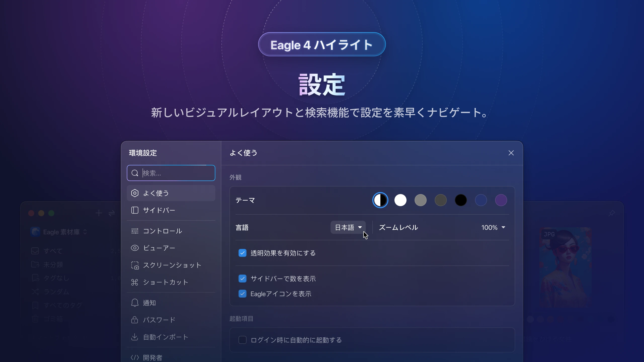Focus the 検索 settings search field
This screenshot has width=644, height=362.
(176, 173)
